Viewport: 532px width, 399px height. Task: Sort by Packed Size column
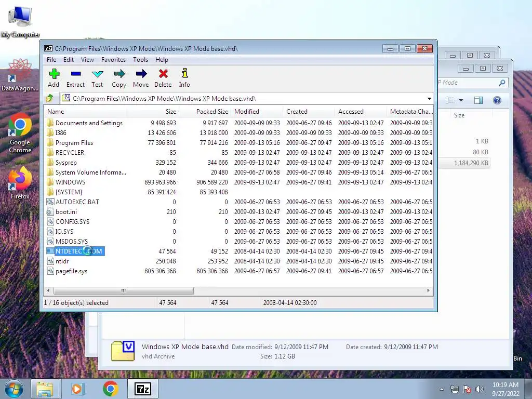(x=205, y=112)
